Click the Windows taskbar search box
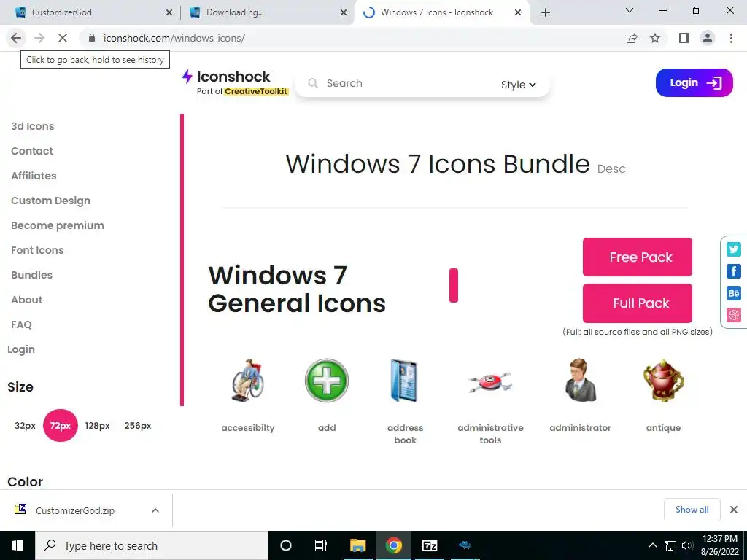Image resolution: width=747 pixels, height=560 pixels. coord(152,545)
